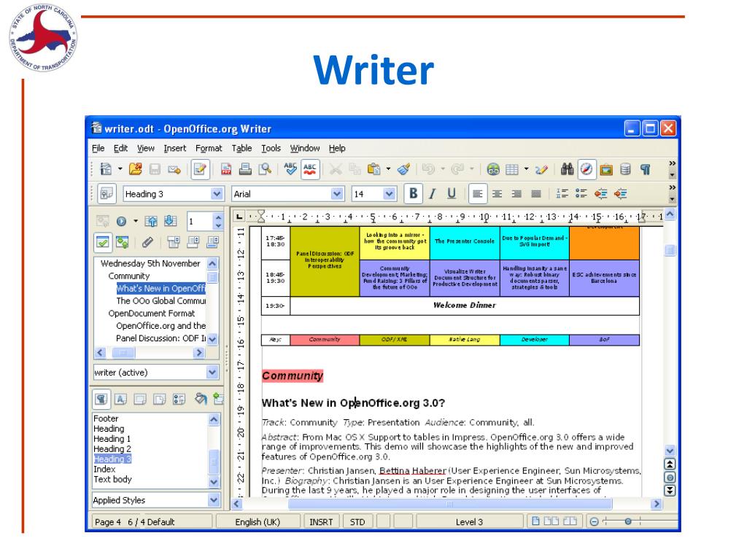The width and height of the screenshot is (747, 560).
Task: Click the zoom slider handle in status bar
Action: coord(628,521)
